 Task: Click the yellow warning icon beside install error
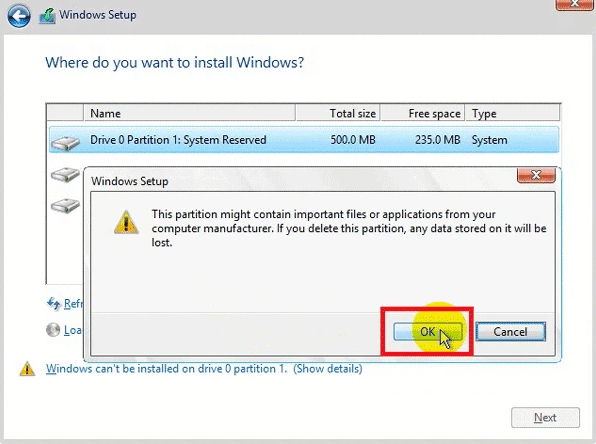pyautogui.click(x=27, y=369)
